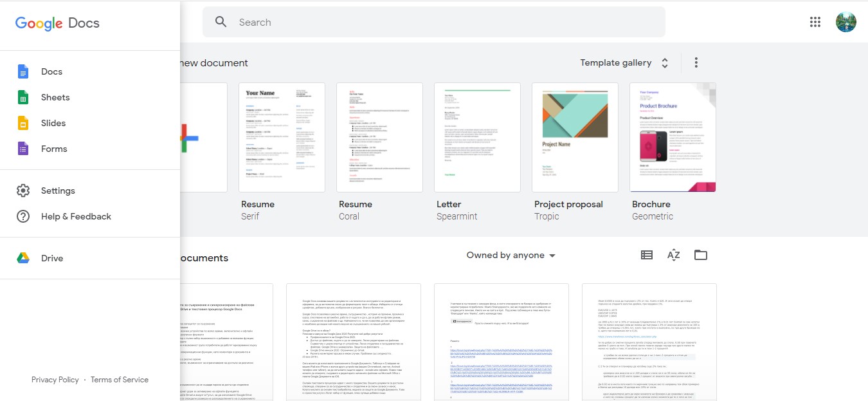This screenshot has height=401, width=868.
Task: Open the Privacy Policy link
Action: pyautogui.click(x=55, y=380)
